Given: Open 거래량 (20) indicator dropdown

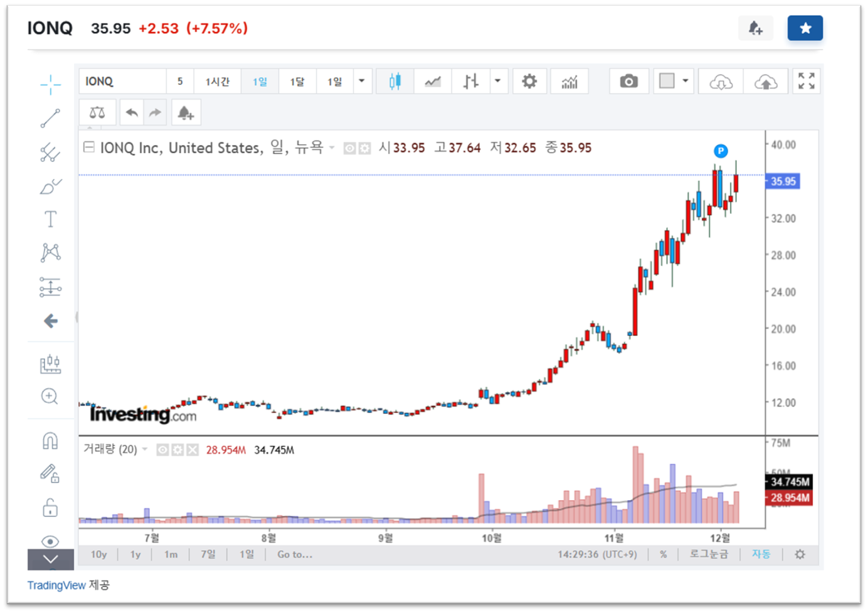Looking at the screenshot, I should pos(145,449).
